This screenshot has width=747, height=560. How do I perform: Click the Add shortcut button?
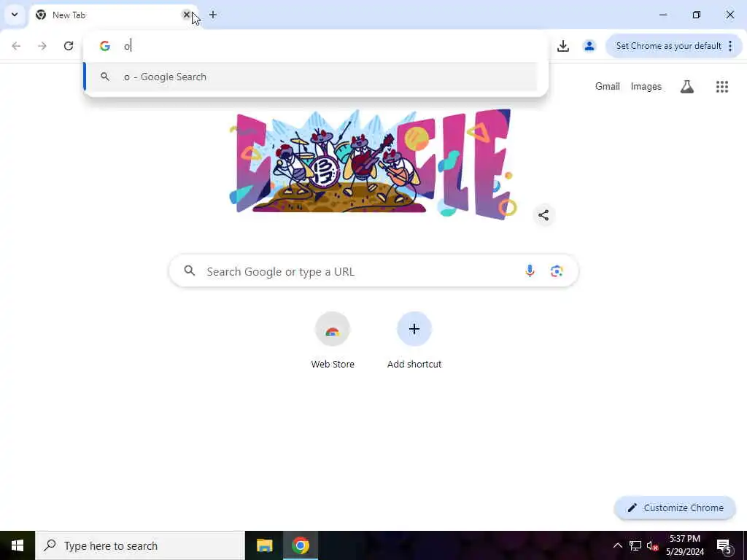pyautogui.click(x=414, y=340)
